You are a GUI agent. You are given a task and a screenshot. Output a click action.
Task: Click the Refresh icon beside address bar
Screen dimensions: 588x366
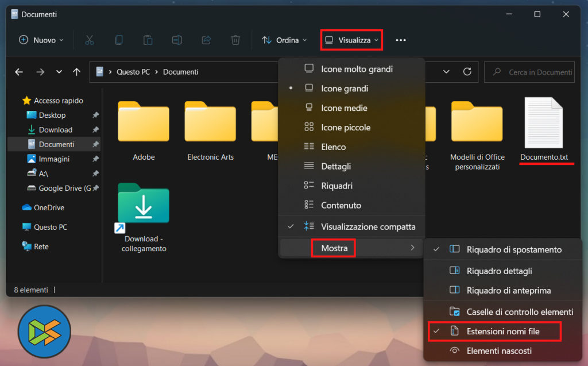pos(467,72)
